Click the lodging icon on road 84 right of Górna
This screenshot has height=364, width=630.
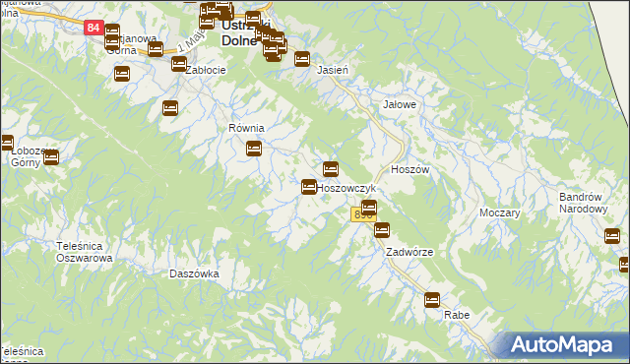pos(156,49)
